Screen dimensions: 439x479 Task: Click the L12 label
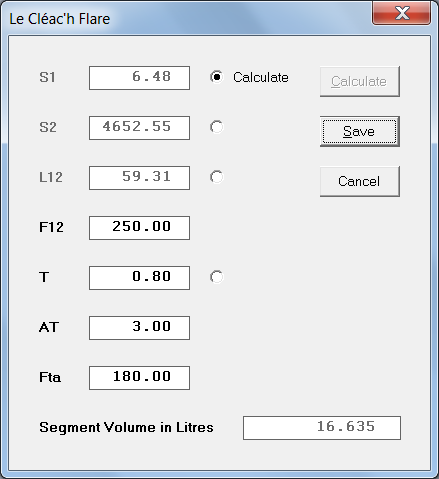pos(51,177)
